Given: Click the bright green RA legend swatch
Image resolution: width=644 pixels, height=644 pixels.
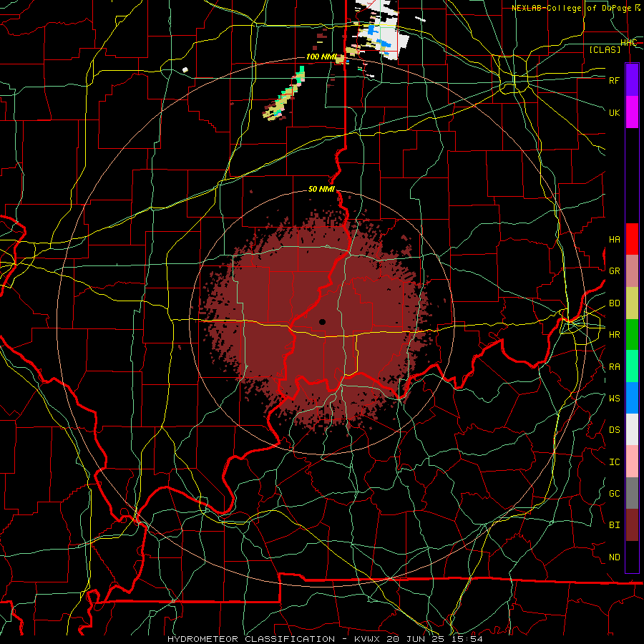Looking at the screenshot, I should coord(632,366).
